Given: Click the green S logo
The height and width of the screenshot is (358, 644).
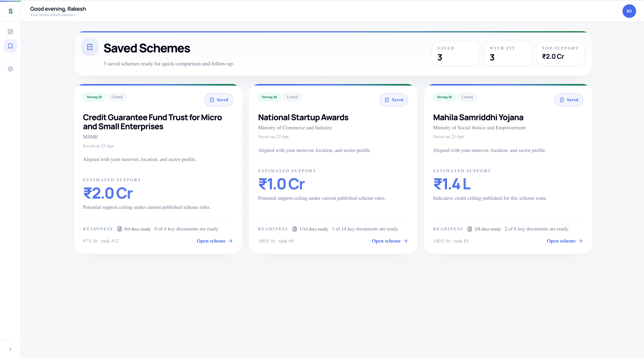Looking at the screenshot, I should coord(11,11).
